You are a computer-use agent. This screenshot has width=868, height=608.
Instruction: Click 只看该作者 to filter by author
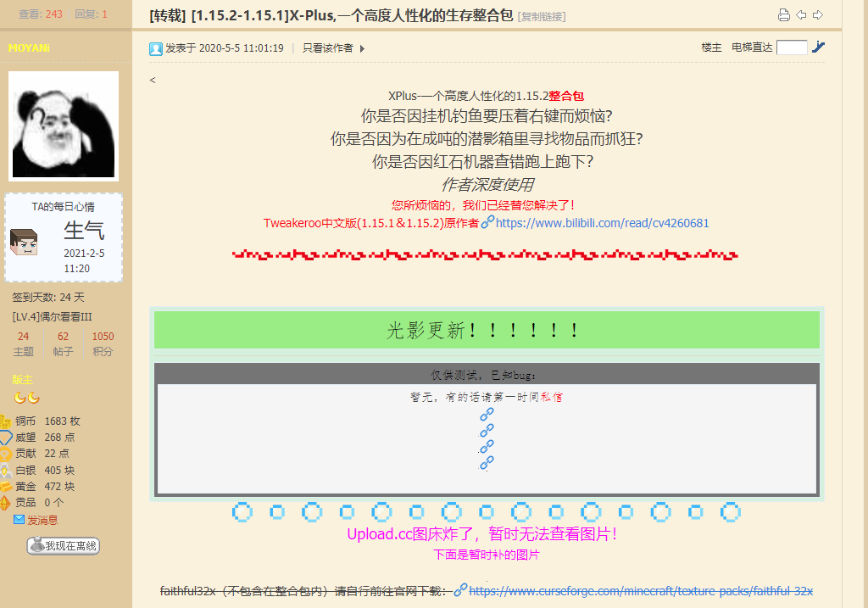pyautogui.click(x=327, y=48)
